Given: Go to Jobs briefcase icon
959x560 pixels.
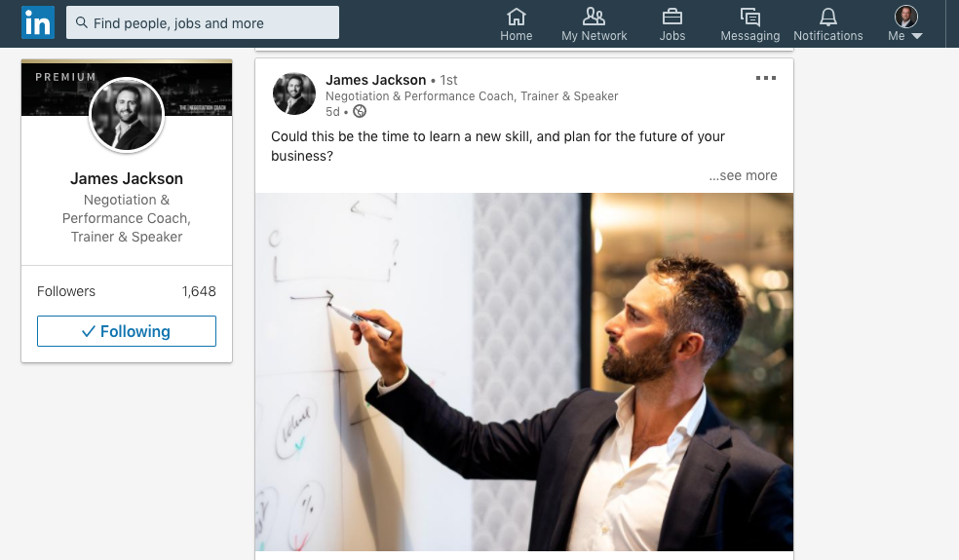Looking at the screenshot, I should point(672,17).
